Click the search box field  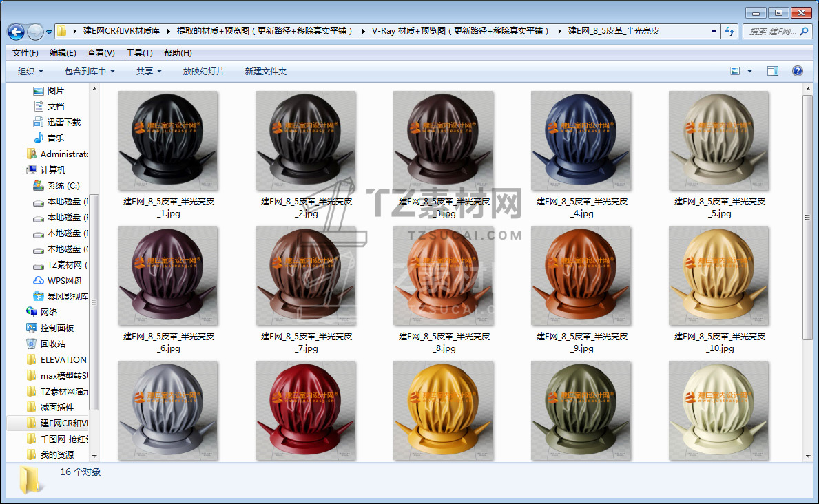click(776, 32)
